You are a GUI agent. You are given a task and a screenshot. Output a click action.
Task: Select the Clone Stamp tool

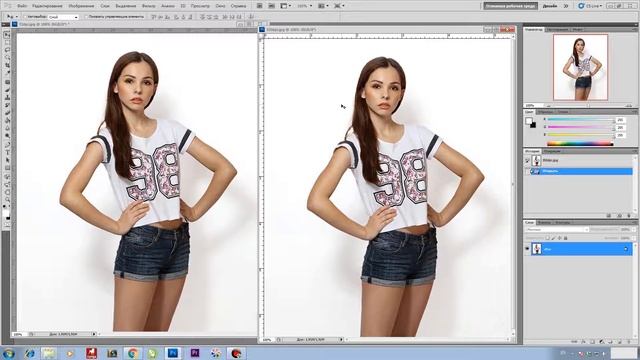coord(7,98)
